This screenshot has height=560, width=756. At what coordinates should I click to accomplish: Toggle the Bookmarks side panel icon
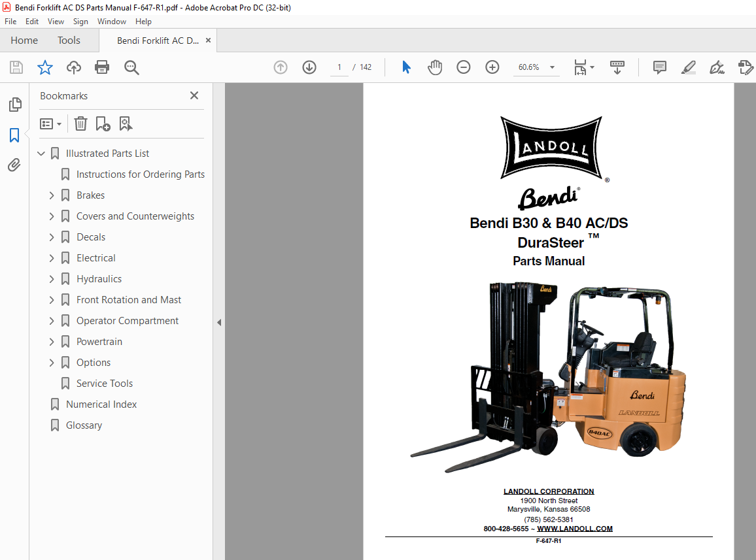[x=14, y=135]
